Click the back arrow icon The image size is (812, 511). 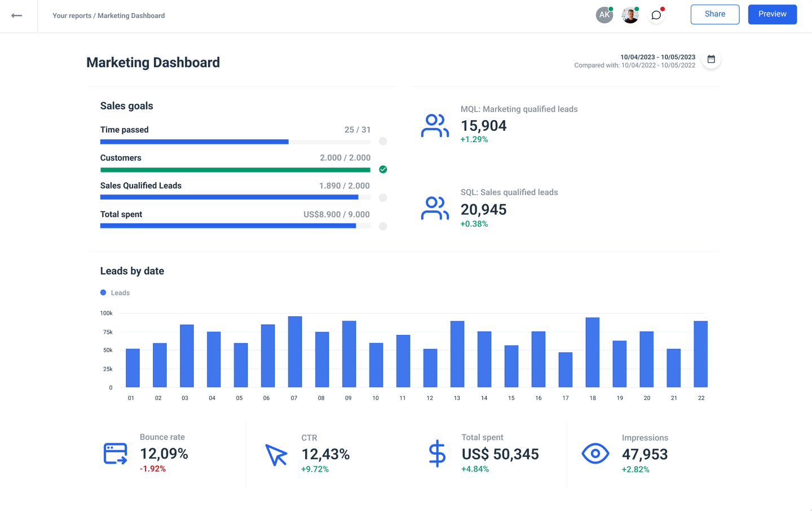pos(17,15)
